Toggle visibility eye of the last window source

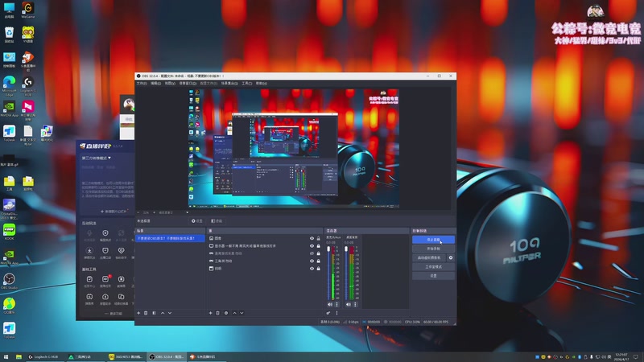pyautogui.click(x=312, y=269)
